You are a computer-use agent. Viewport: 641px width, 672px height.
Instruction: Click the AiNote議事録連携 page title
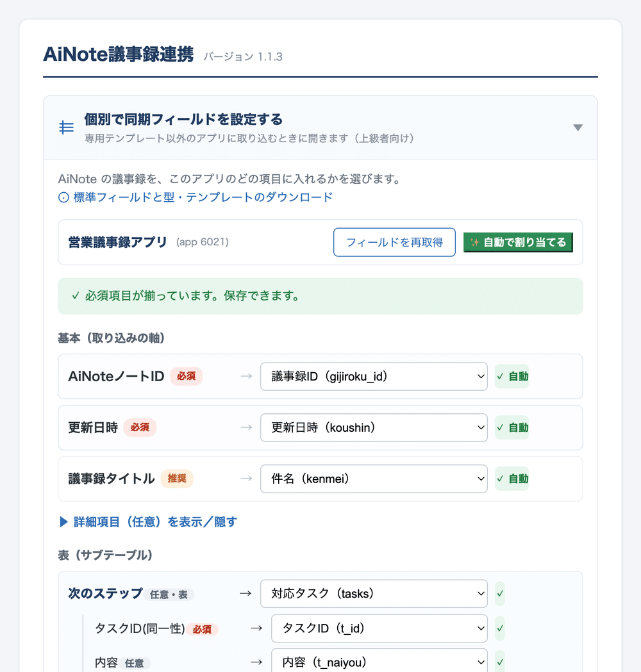coord(119,54)
